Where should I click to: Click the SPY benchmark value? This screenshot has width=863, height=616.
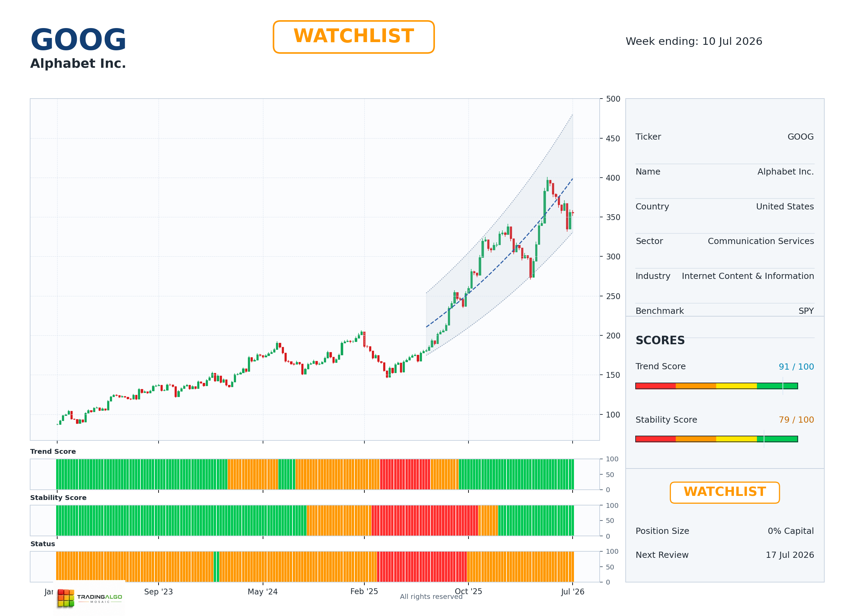pyautogui.click(x=806, y=311)
